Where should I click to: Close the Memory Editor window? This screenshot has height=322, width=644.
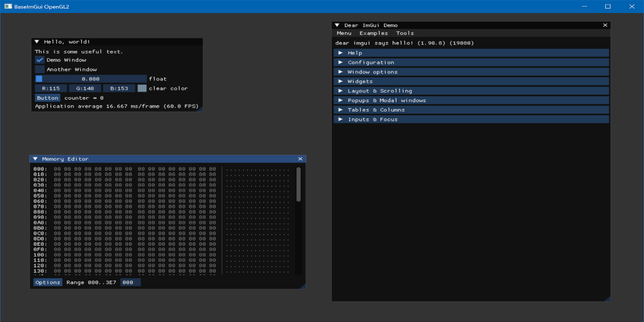pos(300,159)
